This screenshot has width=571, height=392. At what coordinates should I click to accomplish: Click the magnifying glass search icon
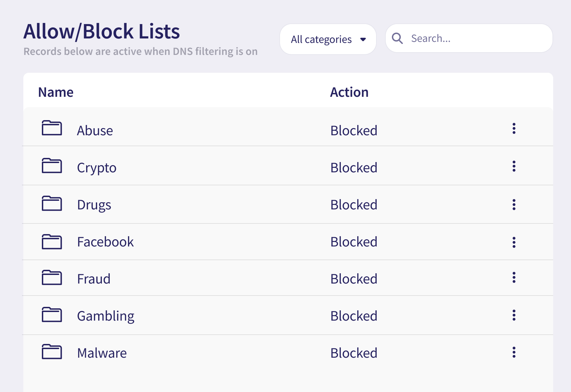point(397,38)
